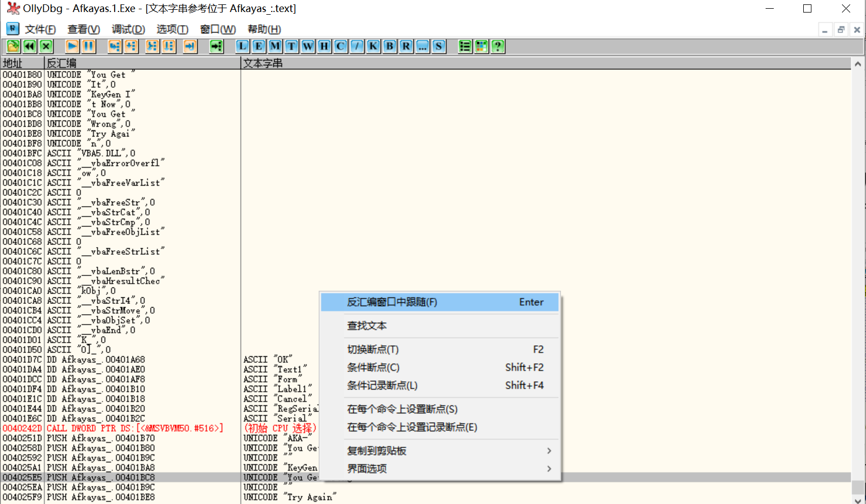Screen dimensions: 866x504
Task: Open the Log window with L button
Action: tap(242, 46)
